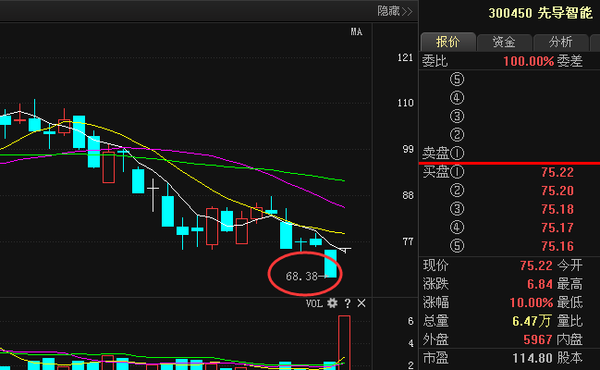Open VOL indicator settings gear

point(332,303)
